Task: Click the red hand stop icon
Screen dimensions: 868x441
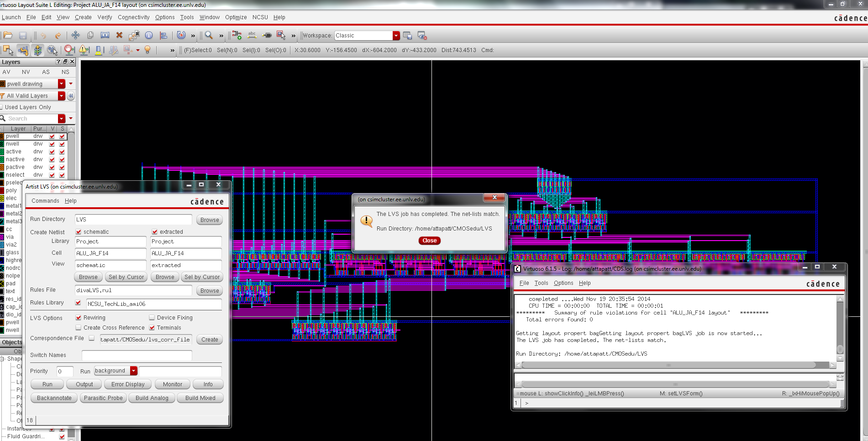Action: [x=69, y=49]
